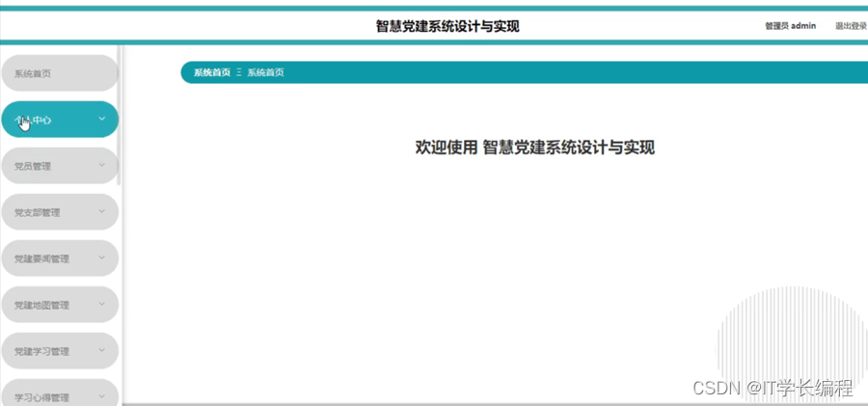Open the 系统首页 sidebar item
Image resolution: width=868 pixels, height=406 pixels.
point(60,73)
